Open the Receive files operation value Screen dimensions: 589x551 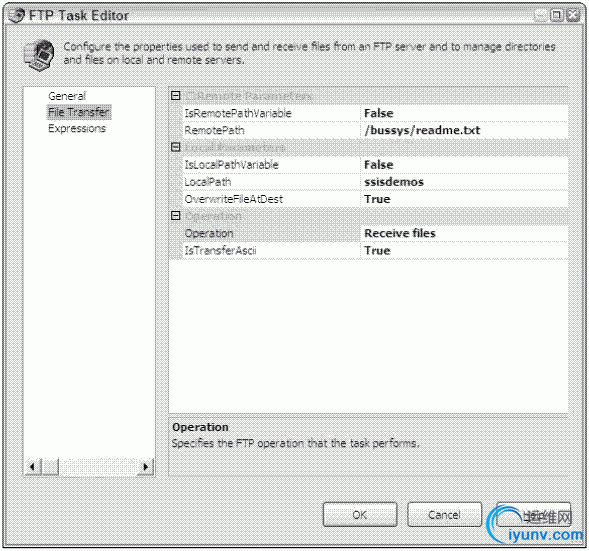[464, 233]
